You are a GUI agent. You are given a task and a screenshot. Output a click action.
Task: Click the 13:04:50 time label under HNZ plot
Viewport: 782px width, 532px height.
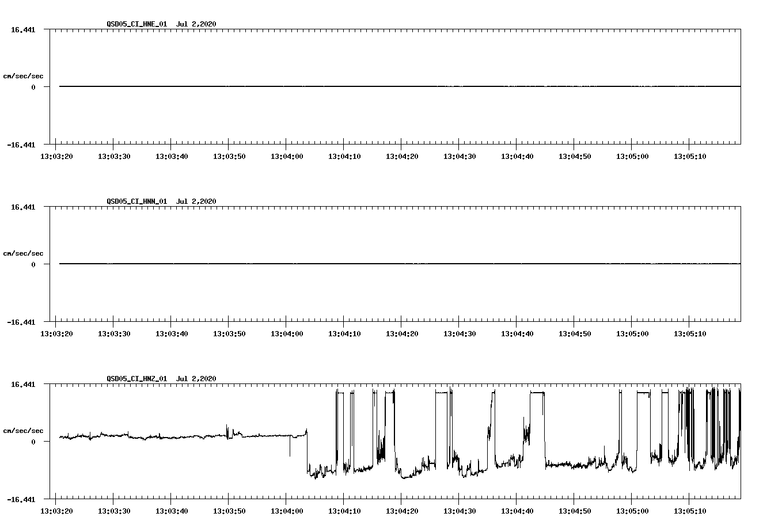click(x=575, y=511)
